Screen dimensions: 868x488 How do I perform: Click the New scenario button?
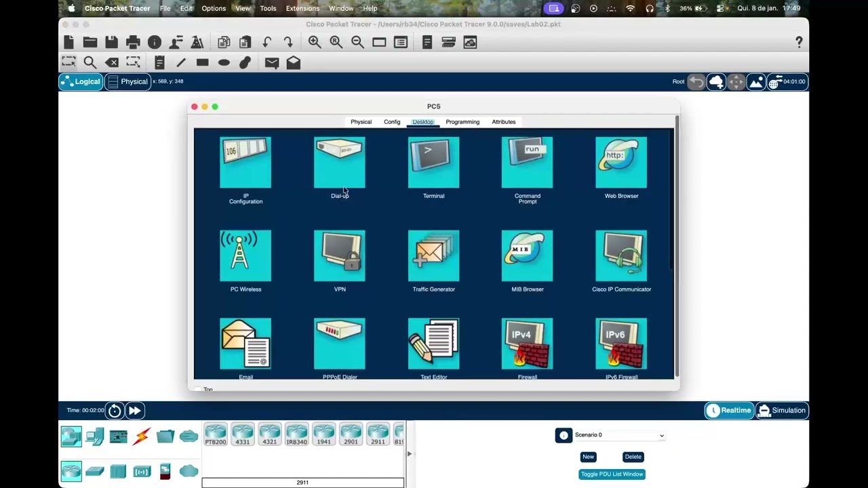point(589,457)
